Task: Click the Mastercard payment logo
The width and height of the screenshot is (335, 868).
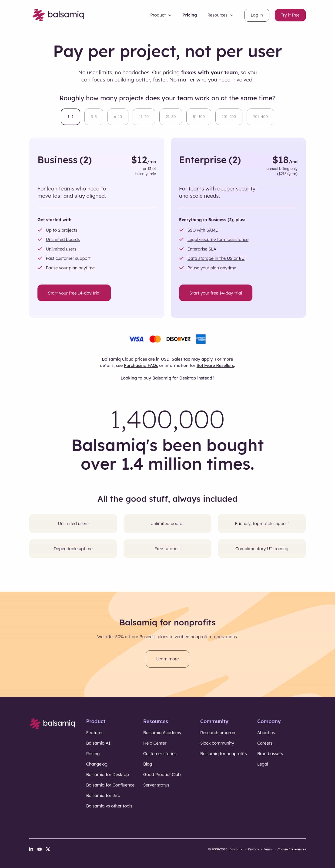Action: pyautogui.click(x=155, y=339)
